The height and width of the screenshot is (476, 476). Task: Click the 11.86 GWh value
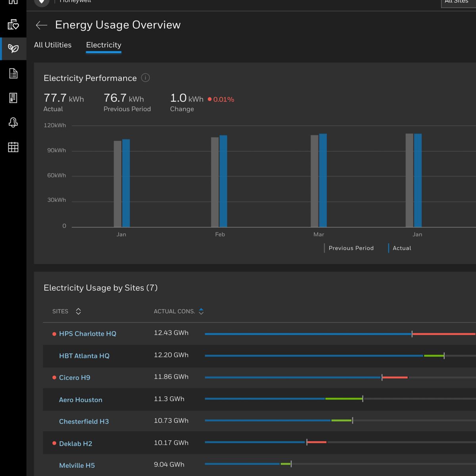pos(171,377)
